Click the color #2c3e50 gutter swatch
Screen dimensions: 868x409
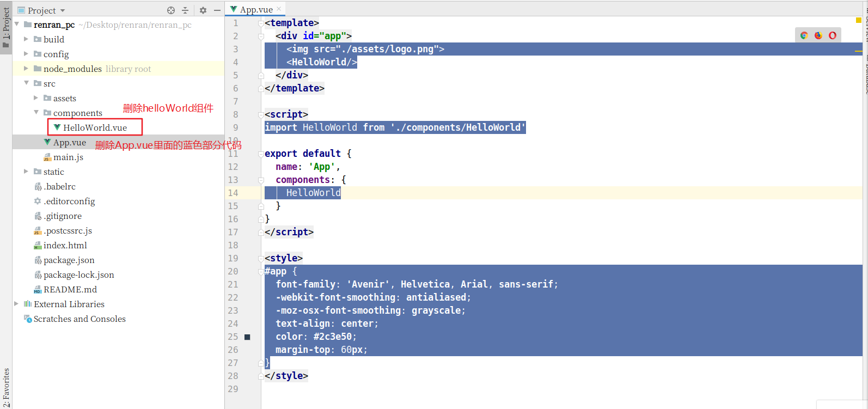tap(247, 337)
